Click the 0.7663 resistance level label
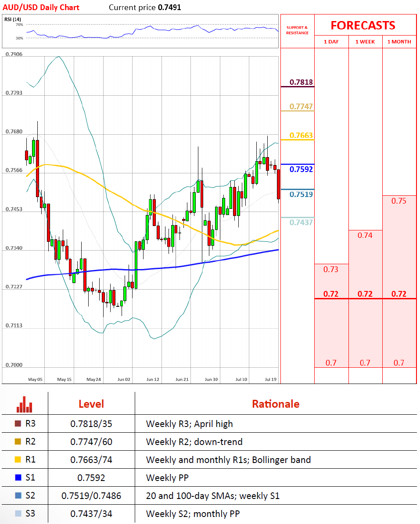 coord(301,136)
